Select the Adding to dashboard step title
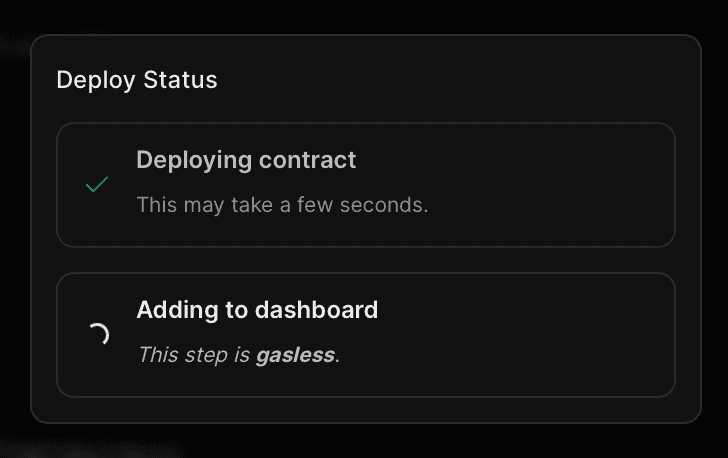 (257, 310)
